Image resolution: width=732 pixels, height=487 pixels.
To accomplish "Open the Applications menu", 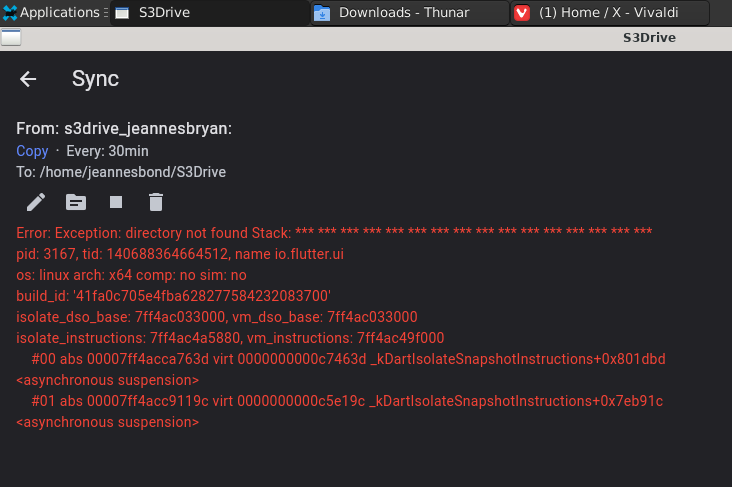I will pos(55,13).
